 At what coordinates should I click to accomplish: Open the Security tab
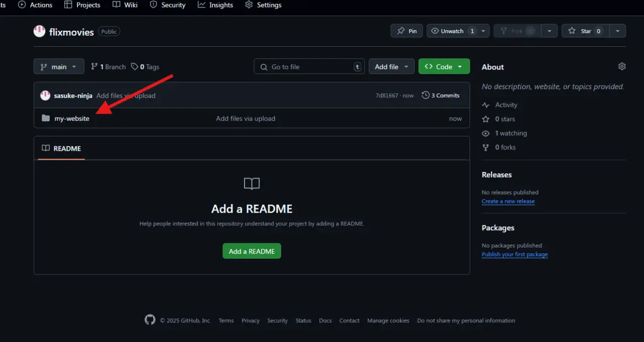point(168,5)
